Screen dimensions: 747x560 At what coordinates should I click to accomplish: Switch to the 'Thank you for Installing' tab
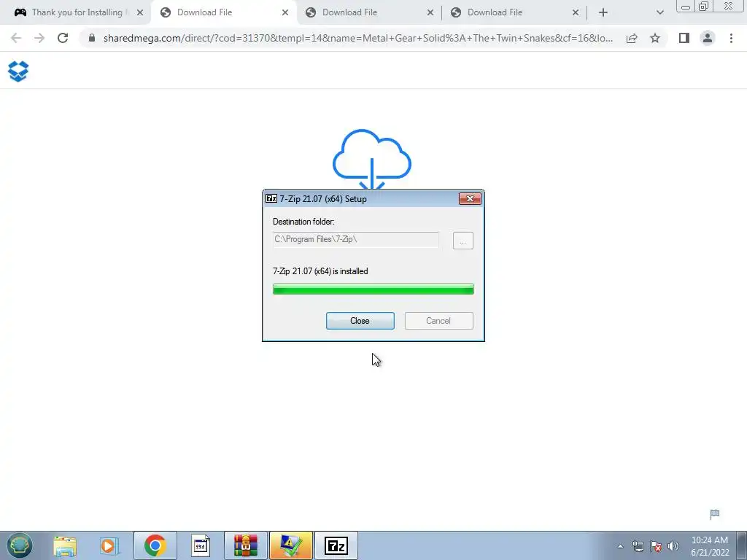(x=76, y=12)
